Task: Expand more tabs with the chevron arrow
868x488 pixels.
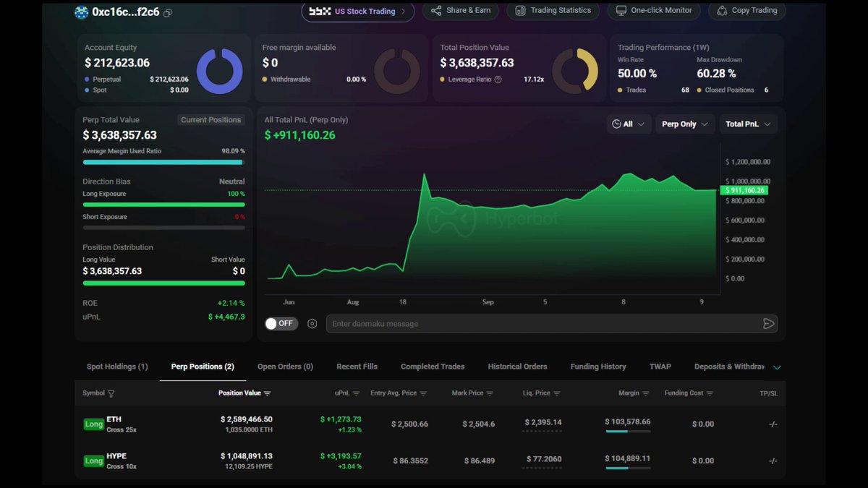Action: (x=777, y=367)
